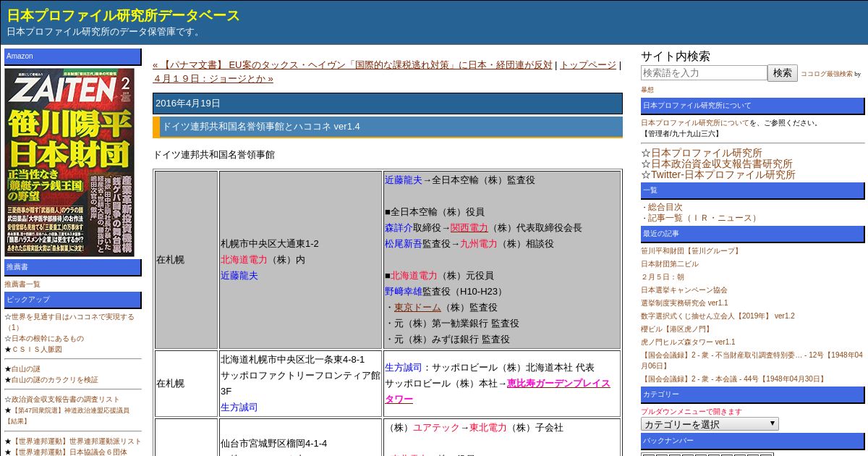Click 松尾新吾 name link

tap(404, 244)
